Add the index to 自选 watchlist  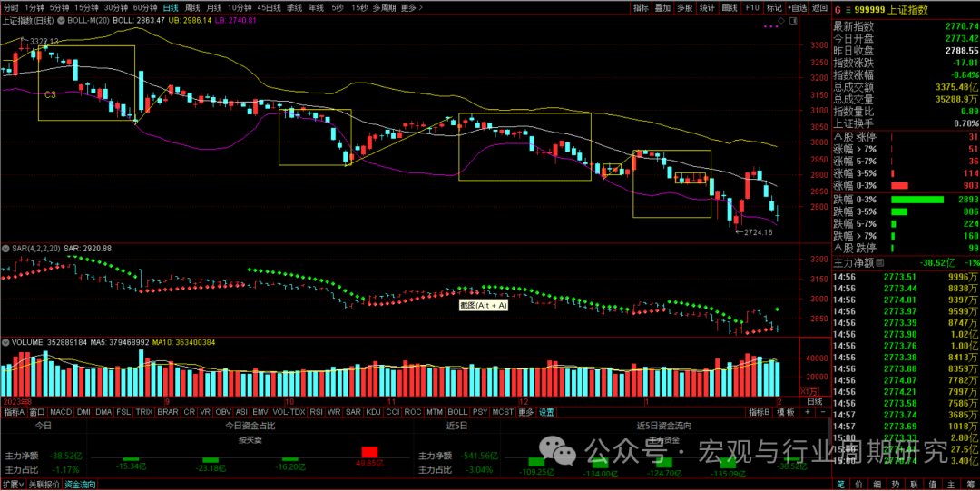(x=798, y=7)
